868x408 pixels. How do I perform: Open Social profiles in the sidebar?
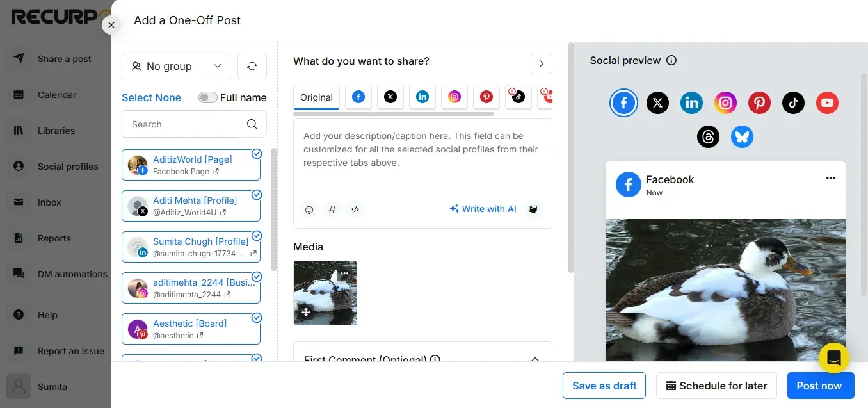56,167
